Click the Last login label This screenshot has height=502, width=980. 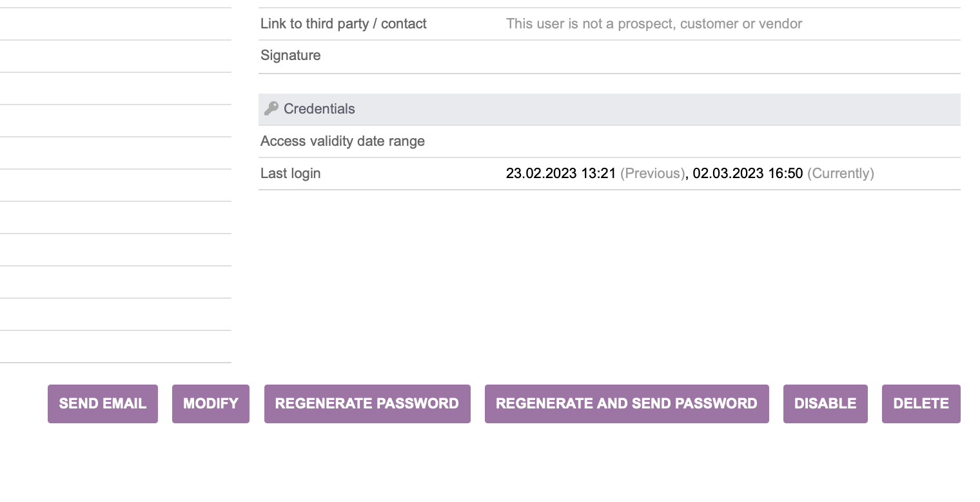click(x=290, y=174)
